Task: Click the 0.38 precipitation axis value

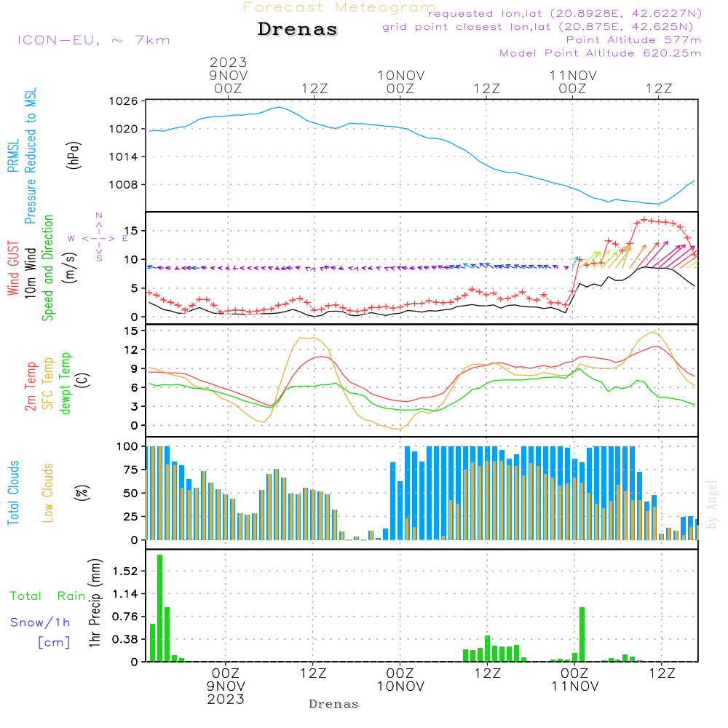Action: 125,639
